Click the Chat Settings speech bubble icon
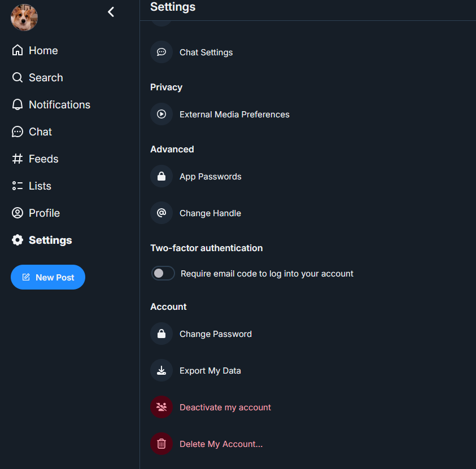The width and height of the screenshot is (476, 469). (x=161, y=52)
